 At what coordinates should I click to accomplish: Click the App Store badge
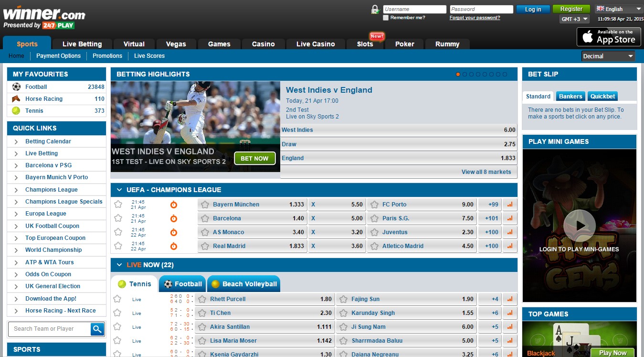[608, 37]
